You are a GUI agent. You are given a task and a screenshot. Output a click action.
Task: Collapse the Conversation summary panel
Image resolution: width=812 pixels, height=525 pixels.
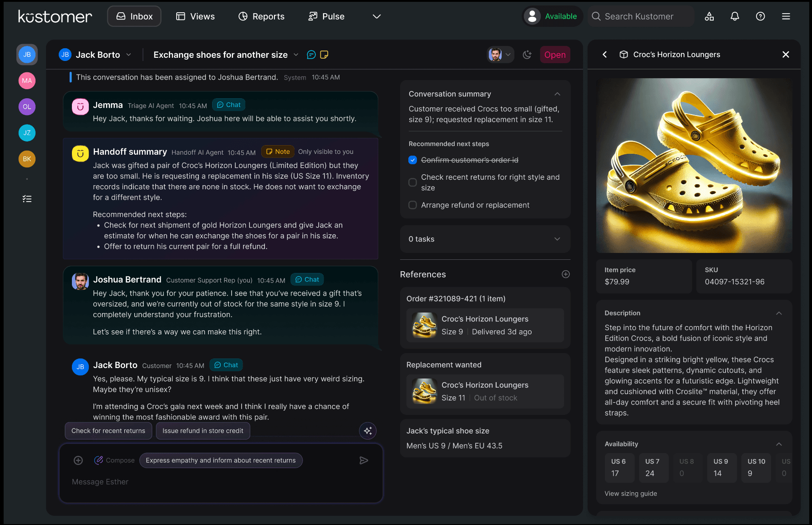pos(557,94)
